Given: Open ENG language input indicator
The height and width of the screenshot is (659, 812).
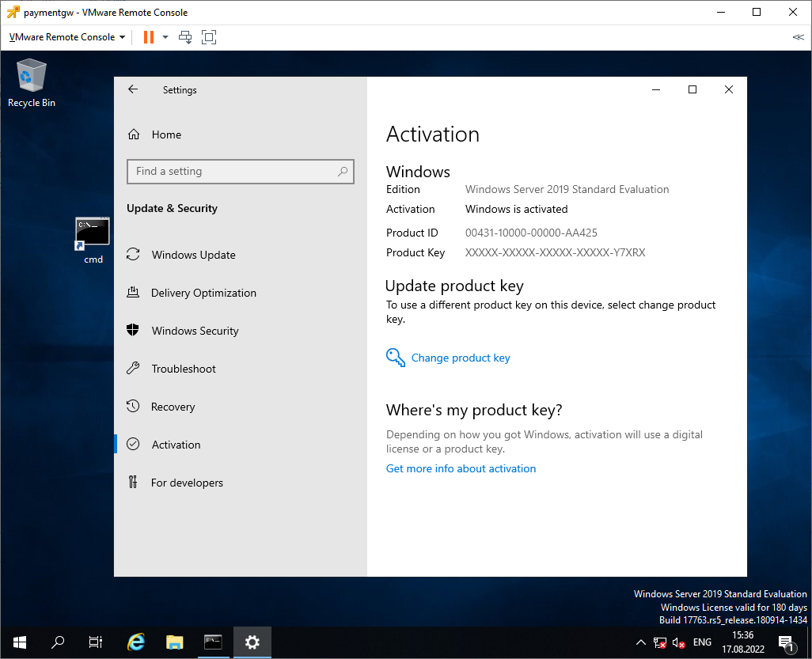Looking at the screenshot, I should 702,642.
